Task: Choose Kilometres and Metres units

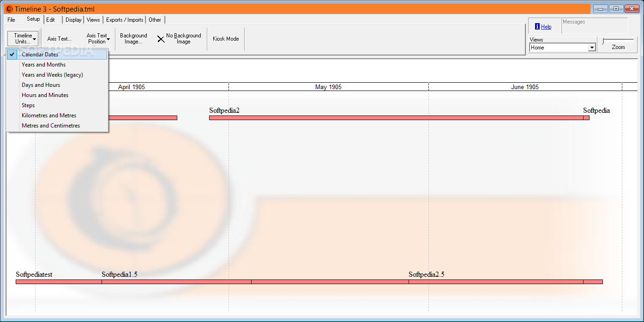Action: [57, 115]
